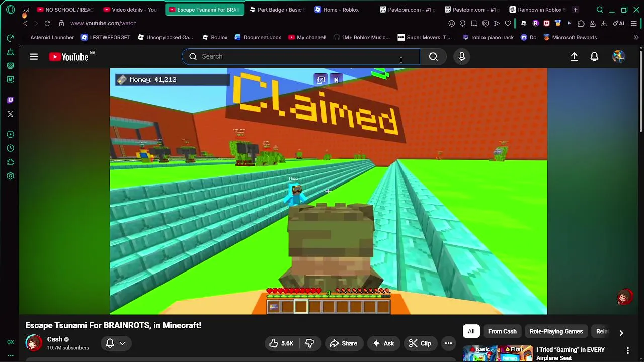Click the Ask button
Image resolution: width=644 pixels, height=362 pixels.
tap(383, 343)
